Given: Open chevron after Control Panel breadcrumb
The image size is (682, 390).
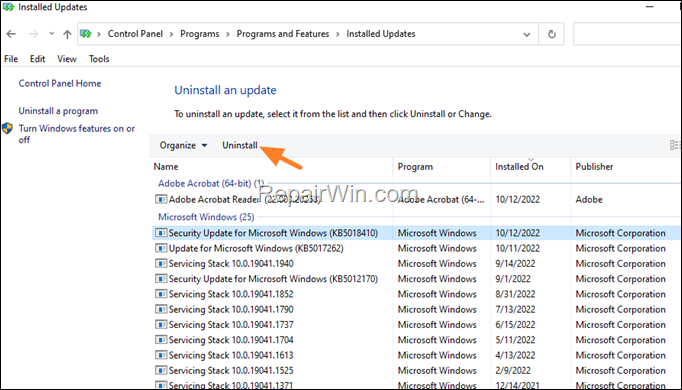Looking at the screenshot, I should pos(171,34).
